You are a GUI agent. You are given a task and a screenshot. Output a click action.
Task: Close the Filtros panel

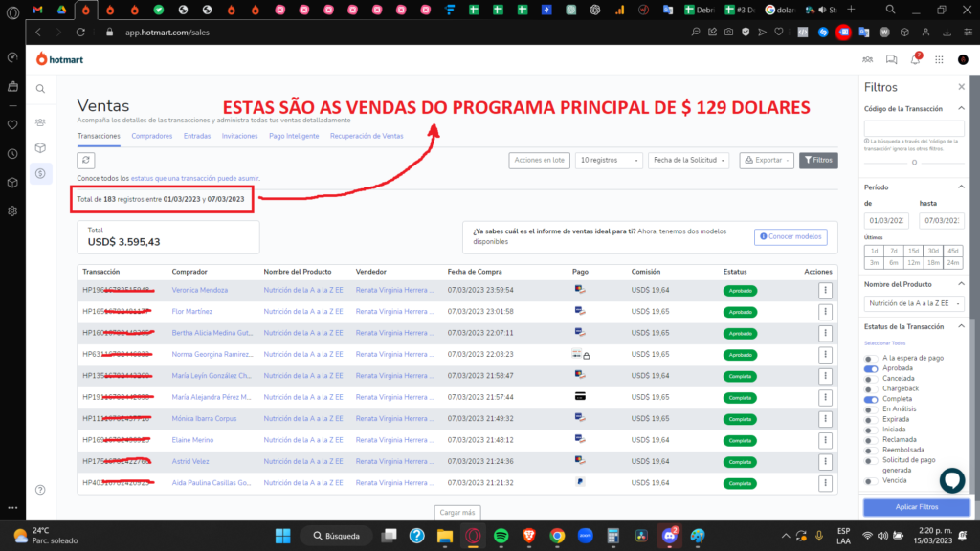pyautogui.click(x=961, y=87)
